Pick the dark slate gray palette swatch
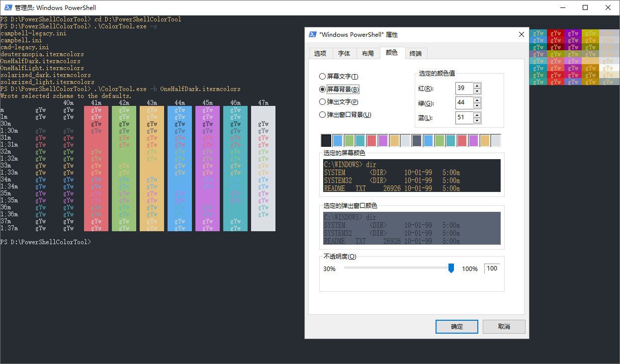Image resolution: width=620 pixels, height=364 pixels. coord(417,141)
